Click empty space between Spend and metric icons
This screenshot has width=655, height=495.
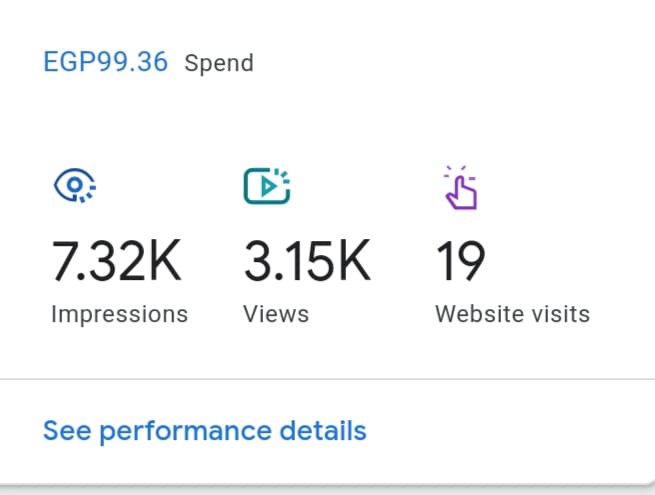pyautogui.click(x=328, y=121)
